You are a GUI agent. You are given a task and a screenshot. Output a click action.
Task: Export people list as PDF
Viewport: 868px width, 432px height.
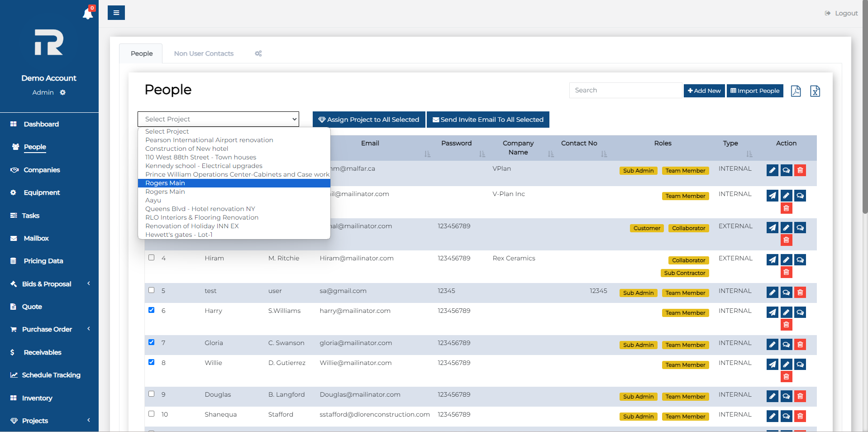pos(796,91)
